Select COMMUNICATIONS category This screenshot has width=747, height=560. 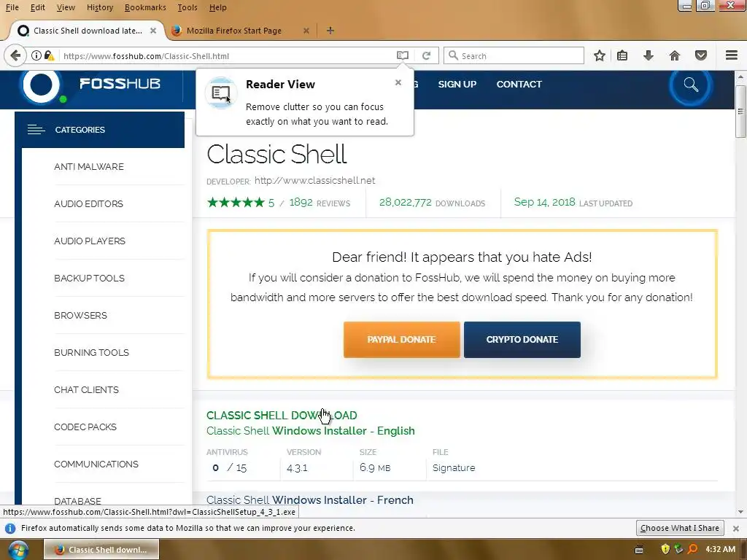click(96, 464)
